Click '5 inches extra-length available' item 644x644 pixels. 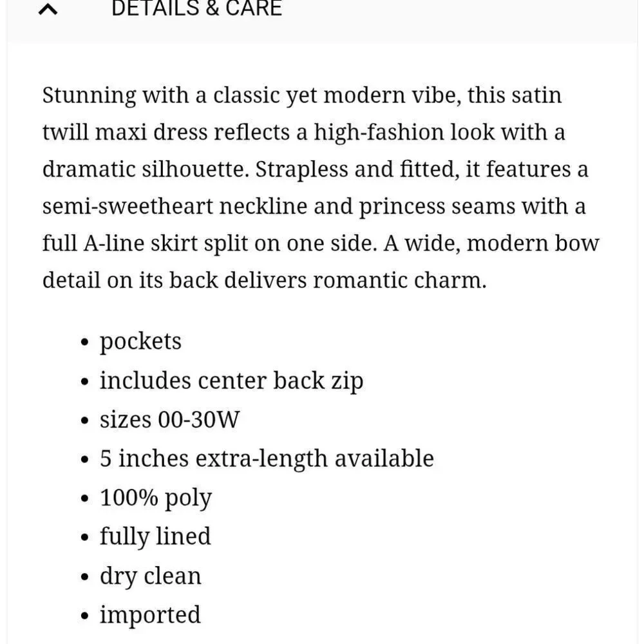[x=267, y=459]
